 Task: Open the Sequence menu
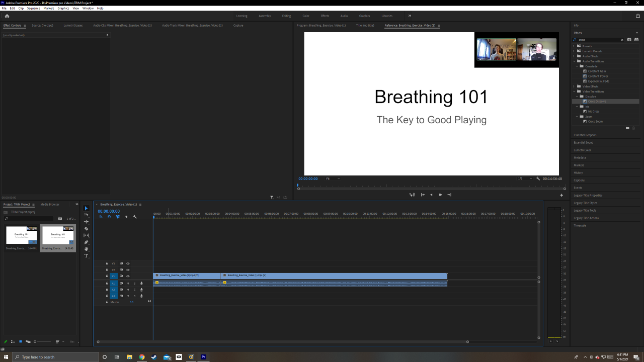[x=33, y=9]
